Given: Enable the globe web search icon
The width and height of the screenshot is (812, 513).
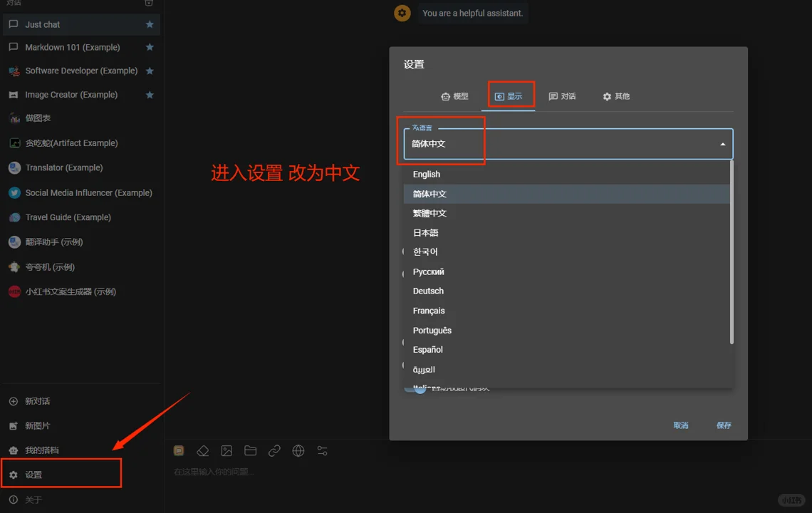Looking at the screenshot, I should point(298,450).
